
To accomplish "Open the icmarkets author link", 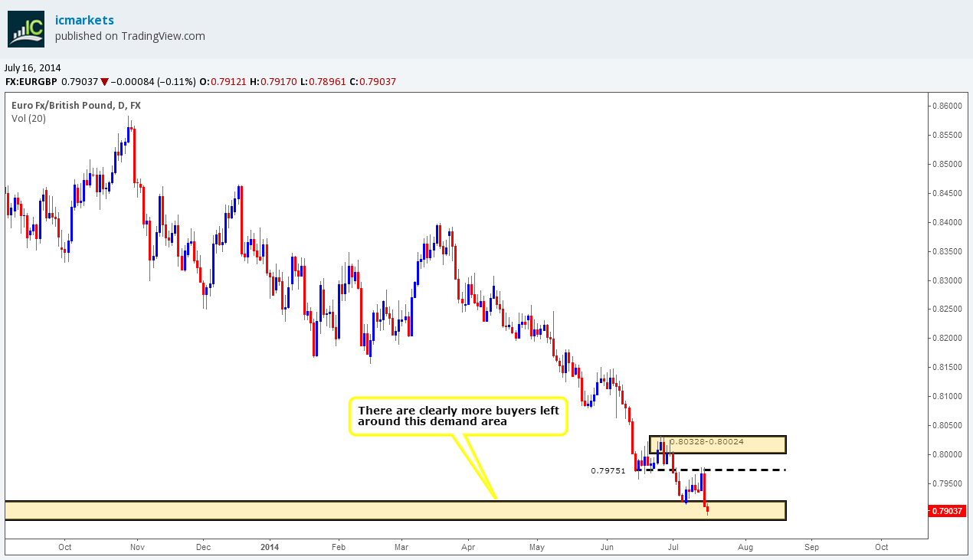I will tap(86, 19).
